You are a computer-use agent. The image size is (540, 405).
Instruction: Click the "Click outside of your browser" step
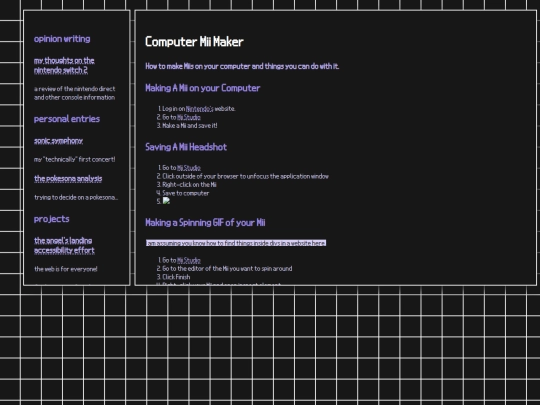coord(245,176)
